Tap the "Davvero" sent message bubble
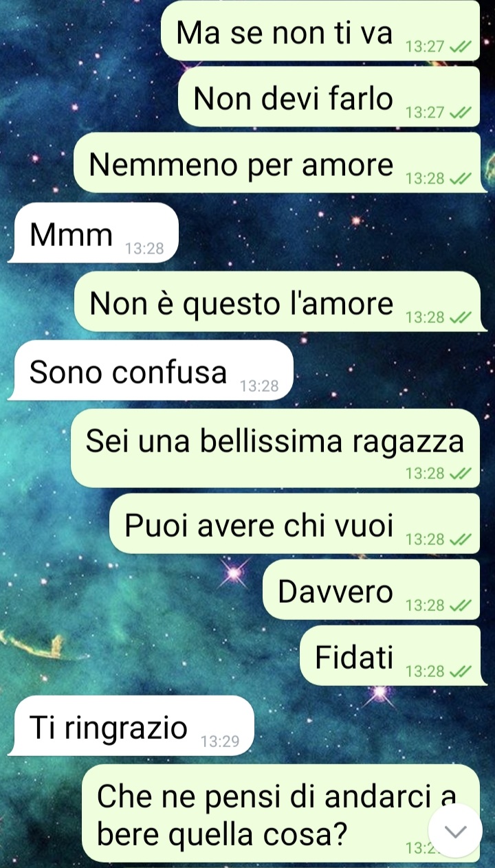 (x=371, y=589)
